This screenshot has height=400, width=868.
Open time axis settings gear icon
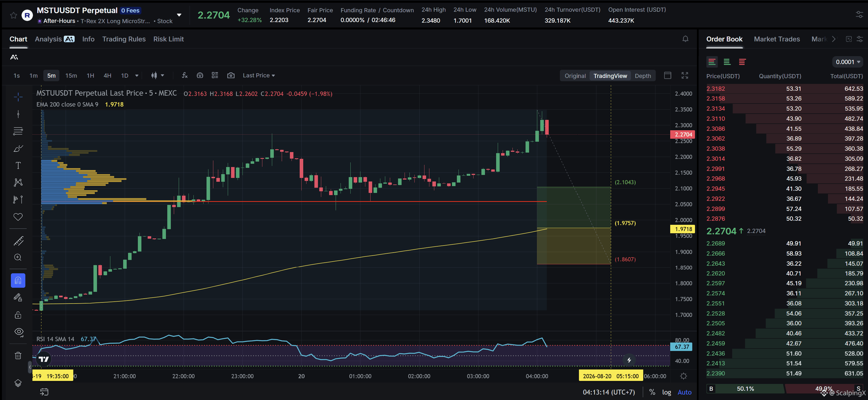click(x=684, y=376)
